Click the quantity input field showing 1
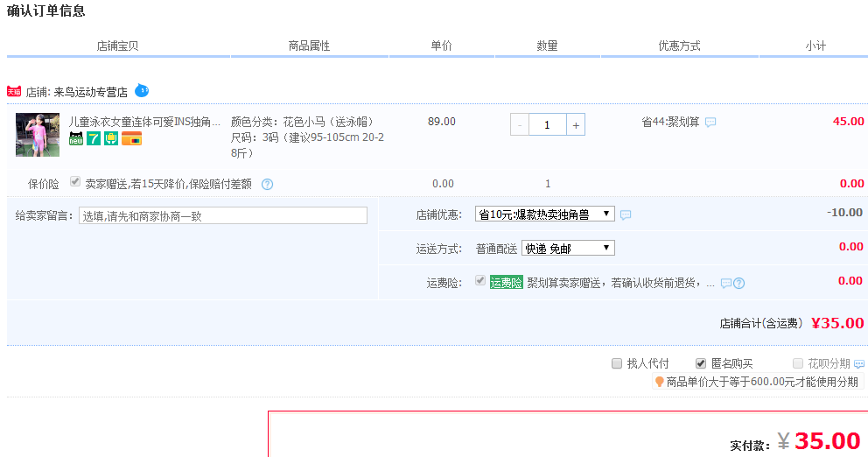The height and width of the screenshot is (457, 868). pos(548,124)
